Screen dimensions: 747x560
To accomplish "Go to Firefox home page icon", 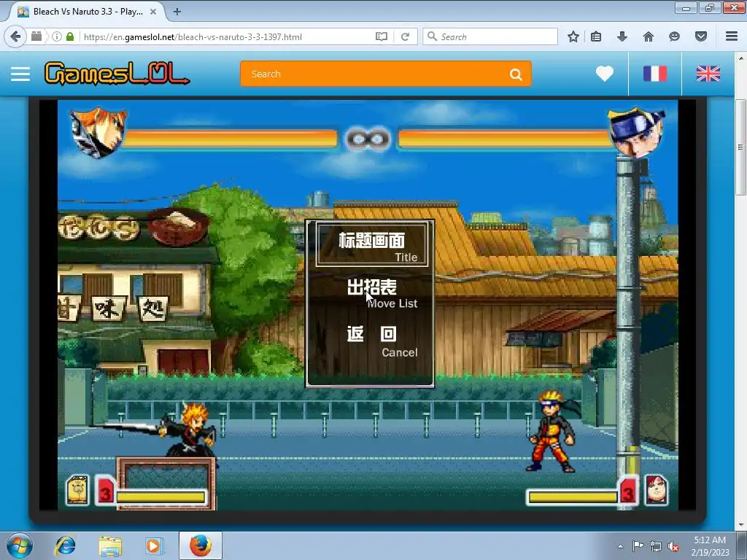I will coord(649,36).
